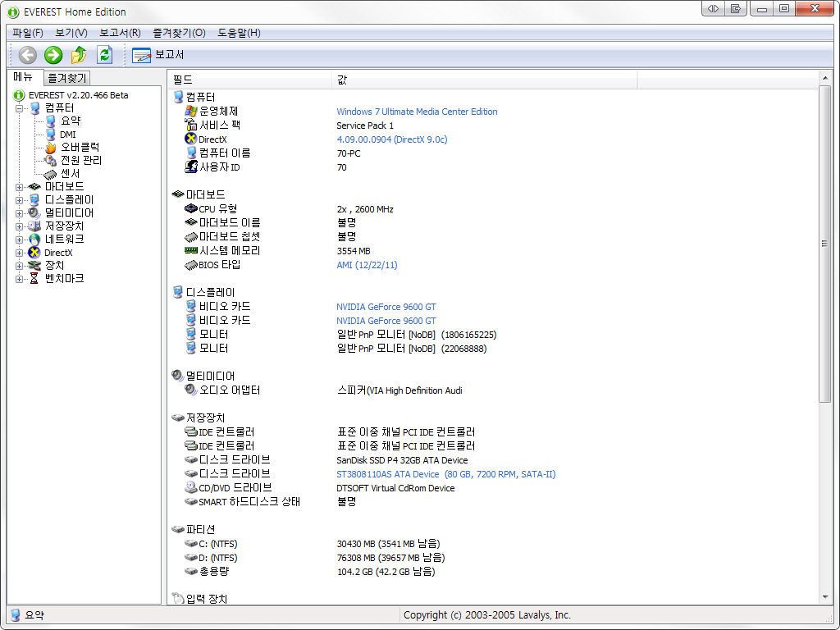Click the 오디오 어댑터 speaker icon
Screen dimensions: 840x630
point(190,390)
